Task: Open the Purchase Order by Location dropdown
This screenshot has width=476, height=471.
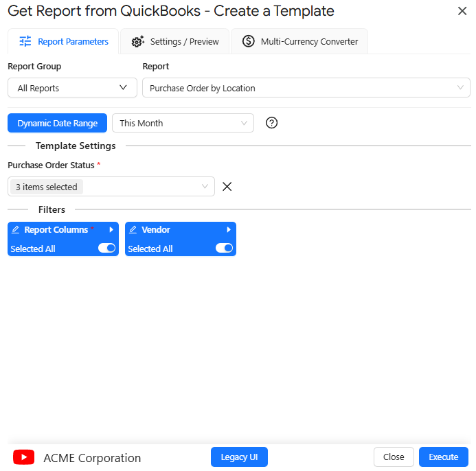Action: 306,88
